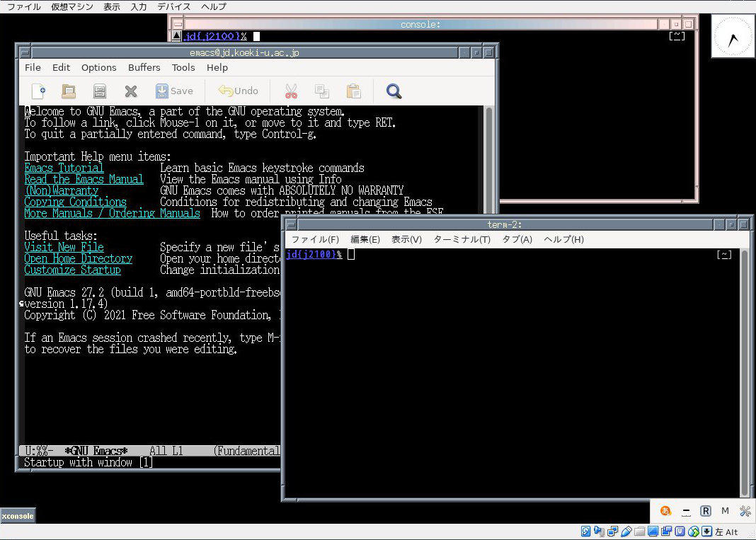Image resolution: width=756 pixels, height=540 pixels.
Task: Click the Undo toolbar button
Action: [238, 91]
